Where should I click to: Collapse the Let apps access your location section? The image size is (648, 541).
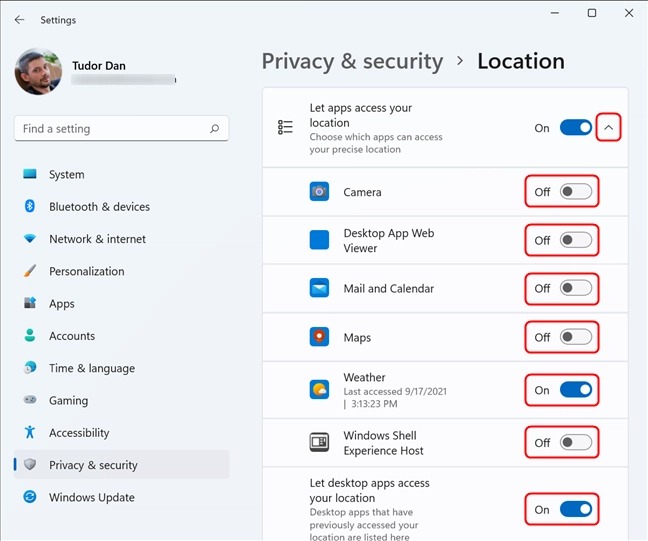point(608,128)
